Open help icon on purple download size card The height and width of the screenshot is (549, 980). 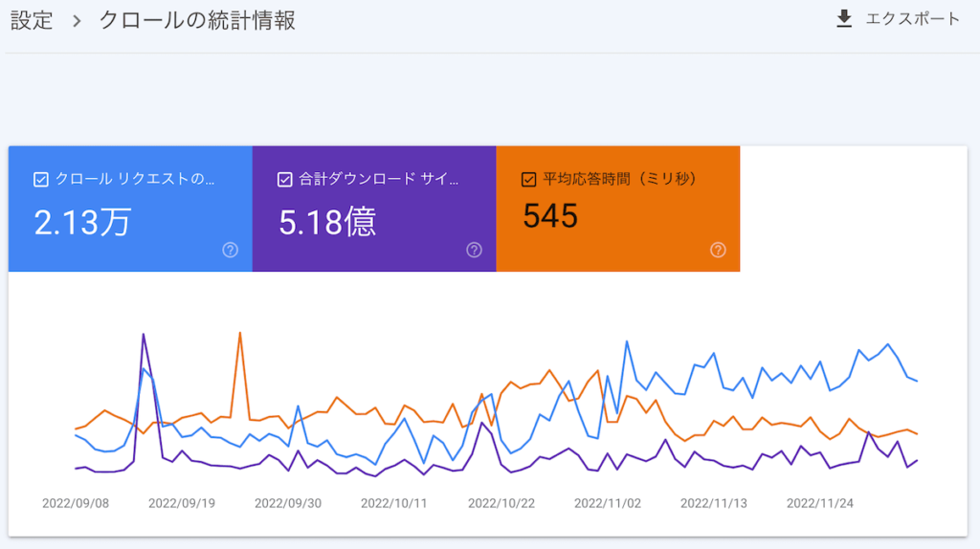tap(474, 250)
